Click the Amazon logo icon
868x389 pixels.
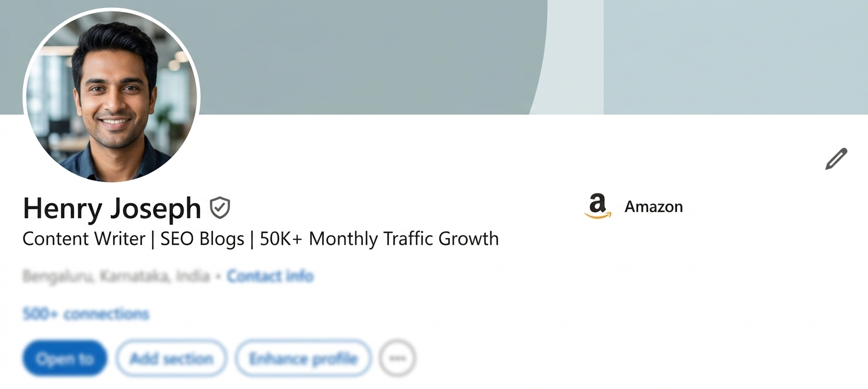(x=597, y=206)
